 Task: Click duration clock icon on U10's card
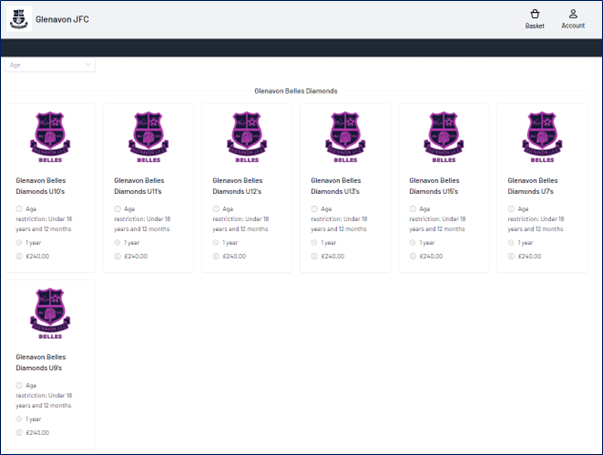(x=19, y=243)
